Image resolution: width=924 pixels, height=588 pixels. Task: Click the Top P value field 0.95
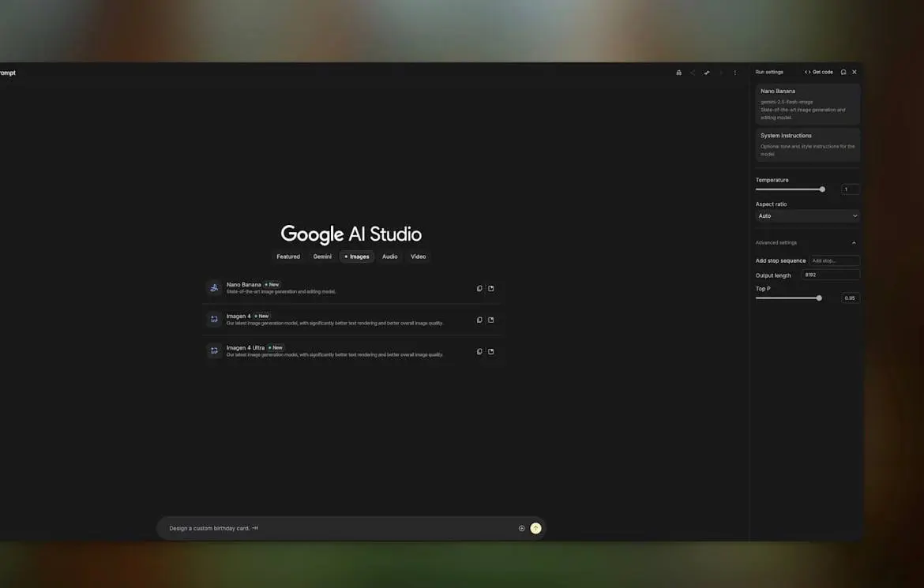851,298
